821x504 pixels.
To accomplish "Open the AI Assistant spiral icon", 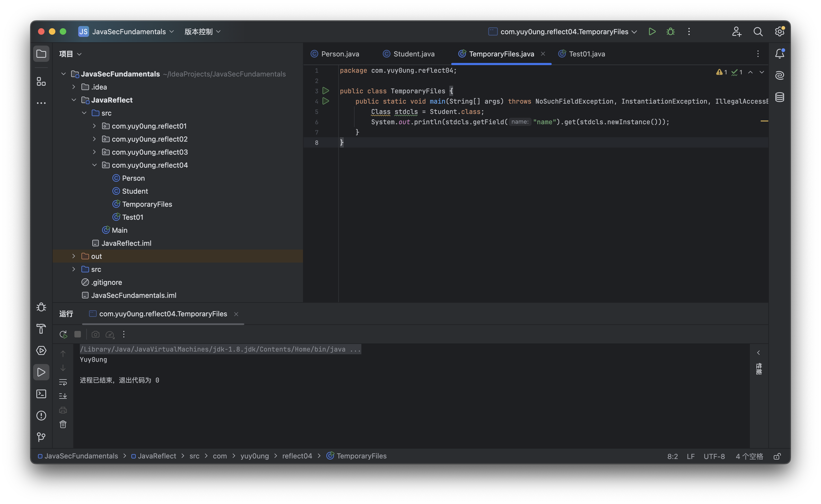I will (x=779, y=75).
